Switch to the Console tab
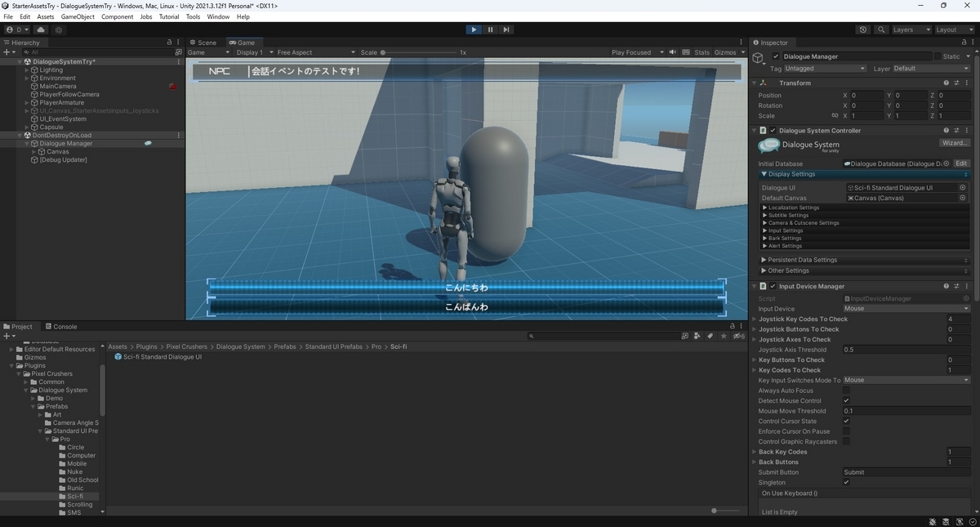Image resolution: width=980 pixels, height=527 pixels. point(61,326)
